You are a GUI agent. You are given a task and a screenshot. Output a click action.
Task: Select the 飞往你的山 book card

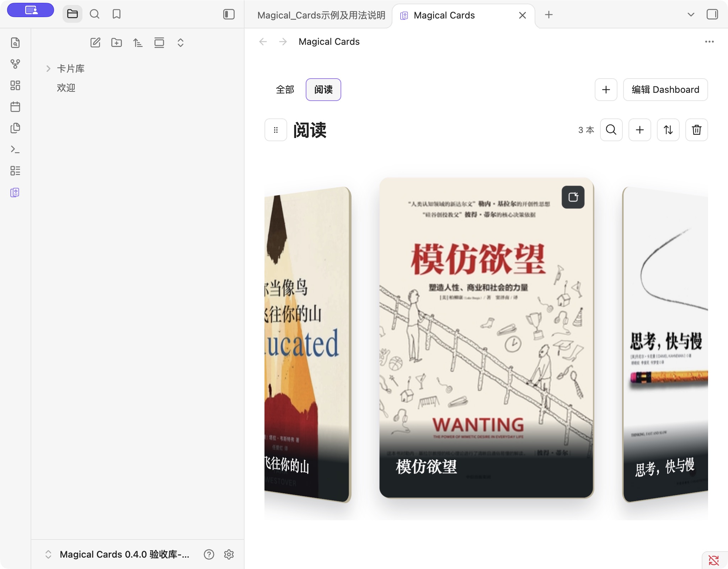[307, 344]
